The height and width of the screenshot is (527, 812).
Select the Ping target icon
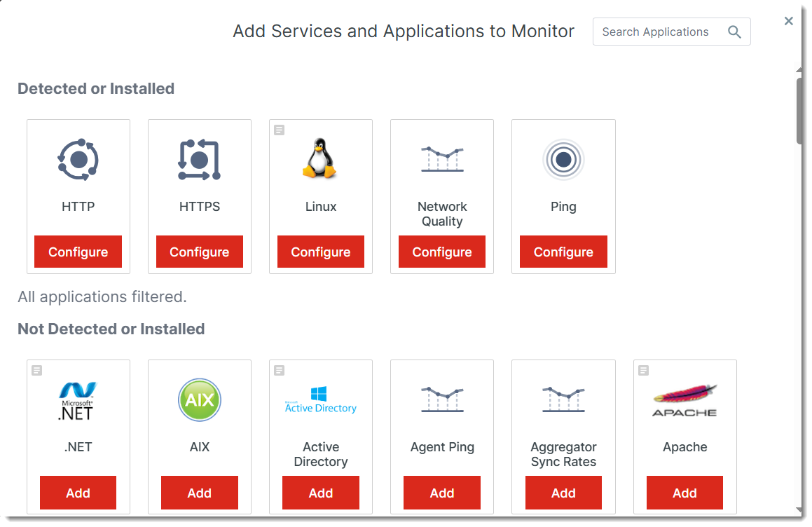563,160
